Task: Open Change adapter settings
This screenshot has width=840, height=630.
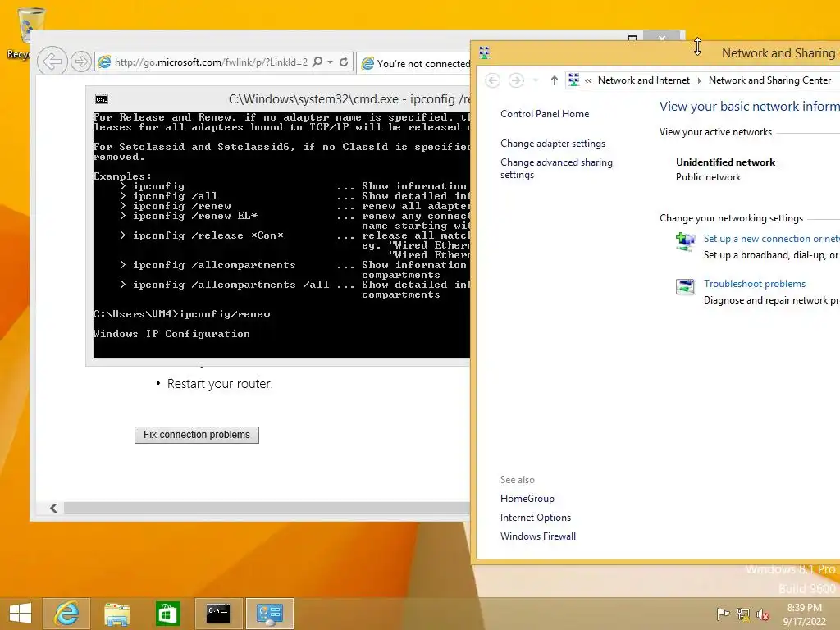Action: (552, 144)
